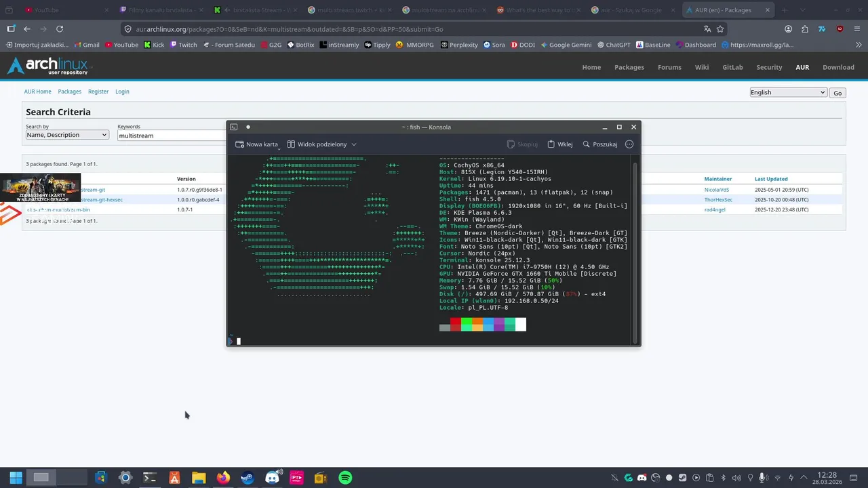Open Security in the Arch top navigation
The image size is (868, 488).
click(x=769, y=67)
